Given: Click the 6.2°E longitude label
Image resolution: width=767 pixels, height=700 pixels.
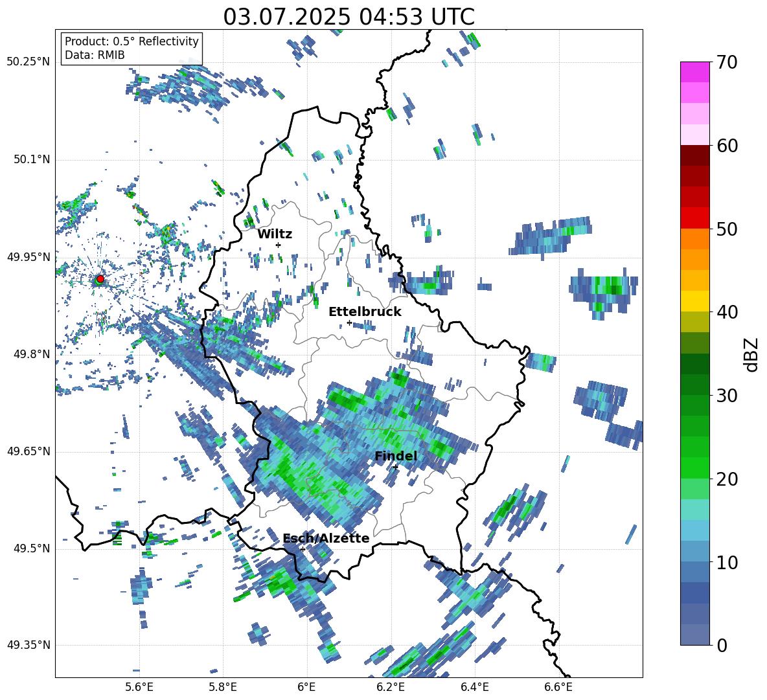Looking at the screenshot, I should 391,687.
